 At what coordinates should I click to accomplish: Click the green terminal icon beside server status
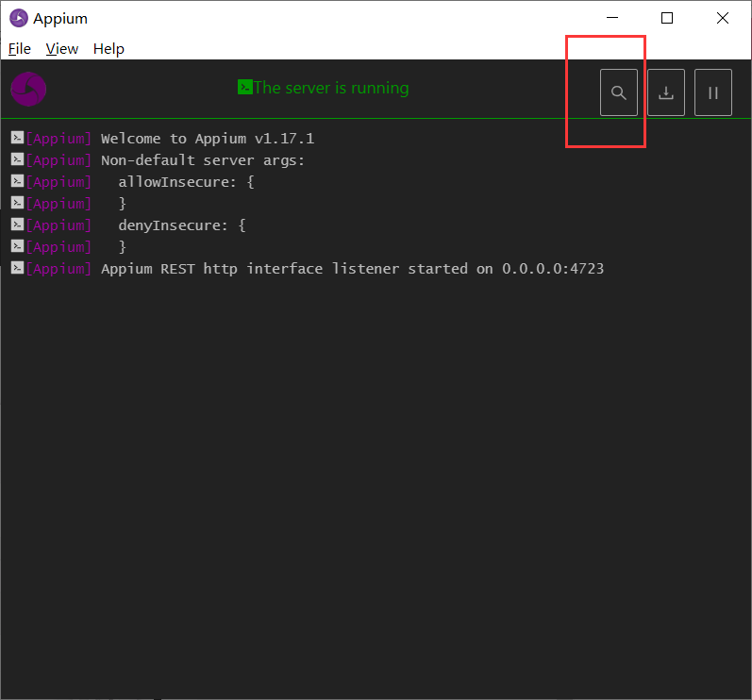tap(245, 87)
